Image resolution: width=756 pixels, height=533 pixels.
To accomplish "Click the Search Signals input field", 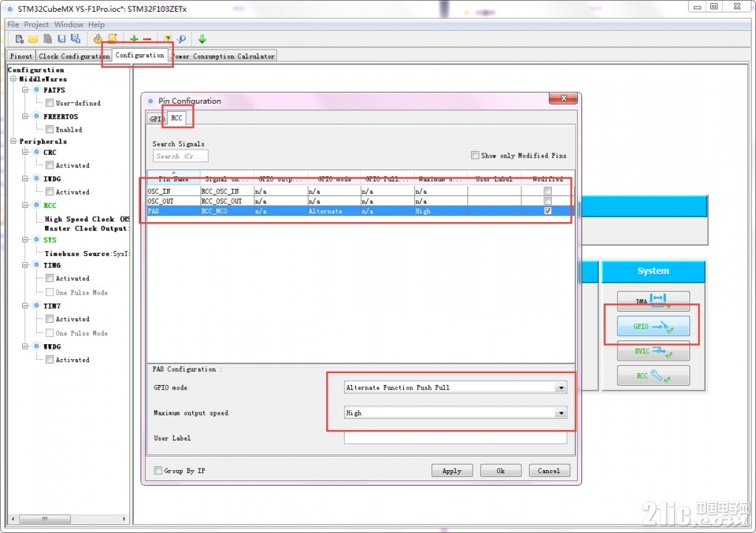I will [180, 155].
